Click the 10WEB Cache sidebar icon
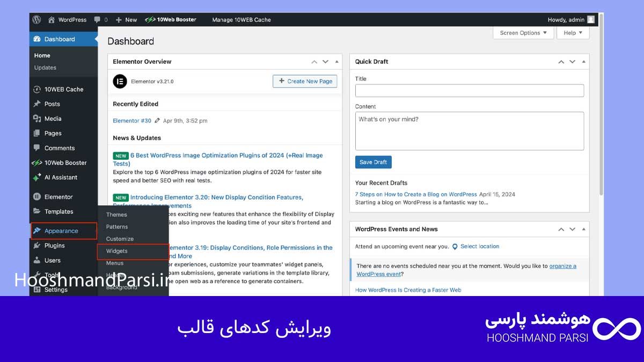 (36, 90)
